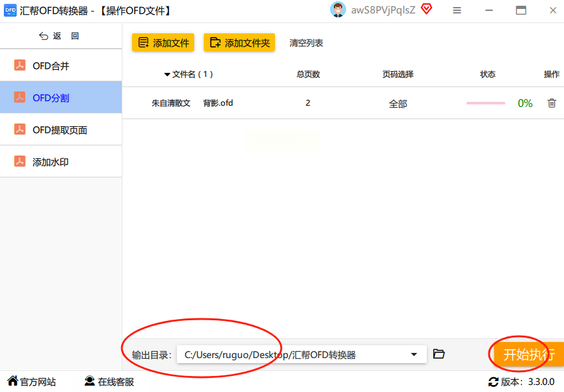Click the 操作 column header
The width and height of the screenshot is (564, 392).
click(x=551, y=74)
